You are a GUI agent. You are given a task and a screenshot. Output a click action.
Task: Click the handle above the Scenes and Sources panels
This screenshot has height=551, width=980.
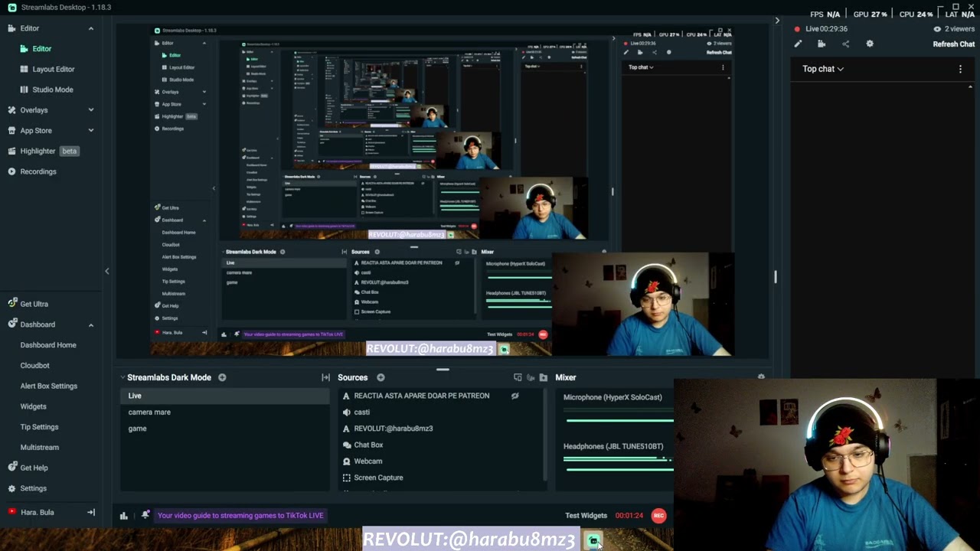443,369
